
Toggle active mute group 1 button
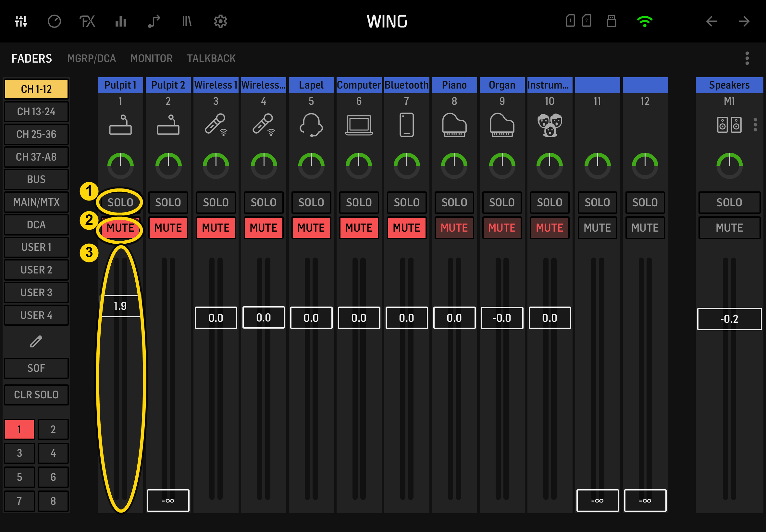tap(19, 429)
